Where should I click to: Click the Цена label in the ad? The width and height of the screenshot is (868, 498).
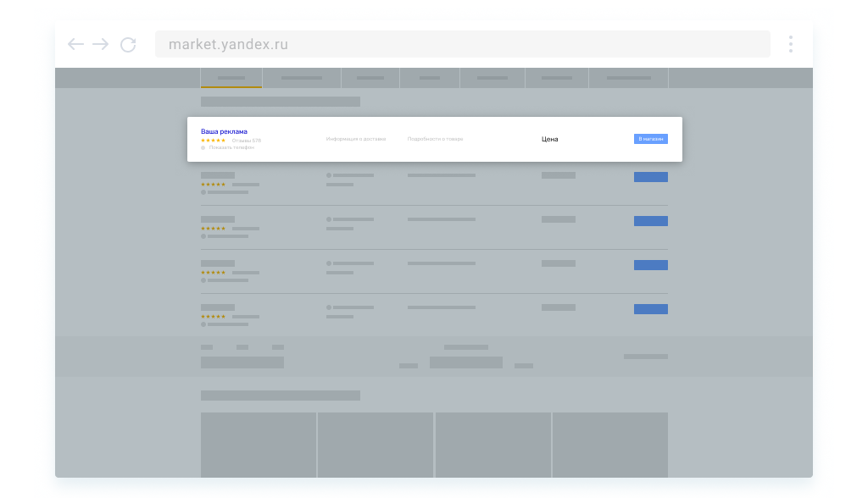[550, 139]
